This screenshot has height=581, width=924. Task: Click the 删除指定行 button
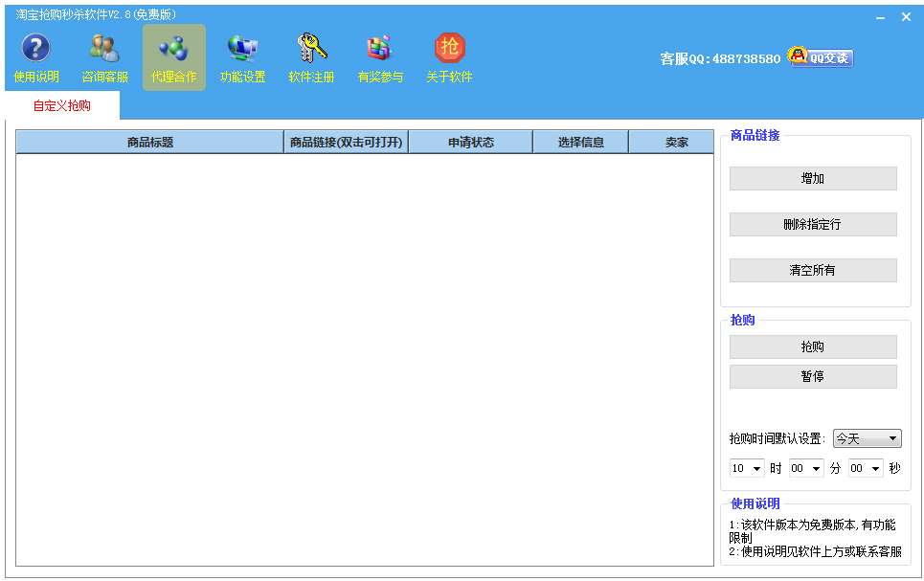[812, 224]
